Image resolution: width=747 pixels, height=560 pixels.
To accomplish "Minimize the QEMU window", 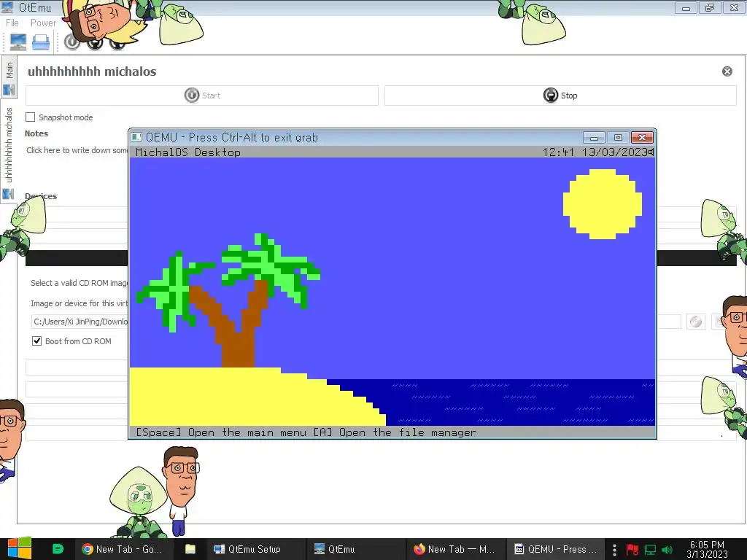I will 594,138.
